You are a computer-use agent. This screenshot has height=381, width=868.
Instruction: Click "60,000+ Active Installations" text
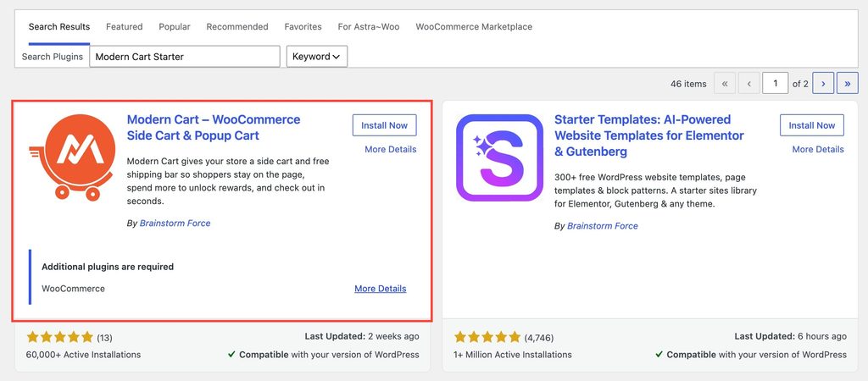click(x=84, y=355)
